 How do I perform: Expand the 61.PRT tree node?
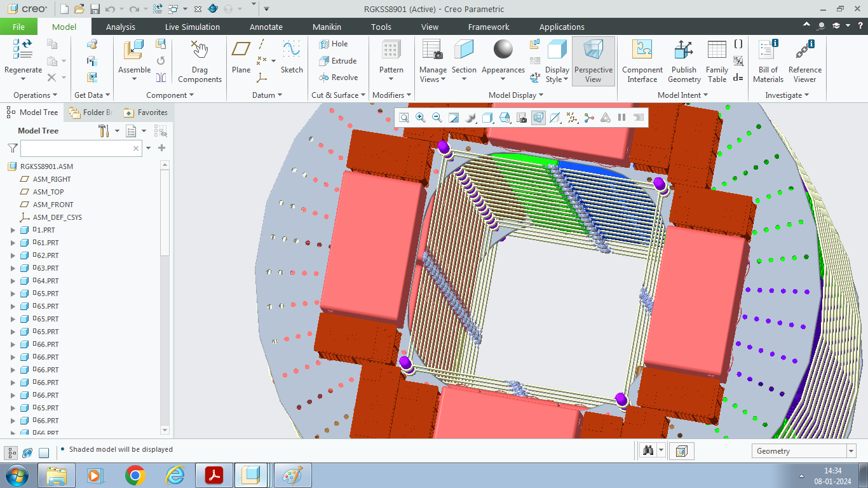click(x=13, y=243)
